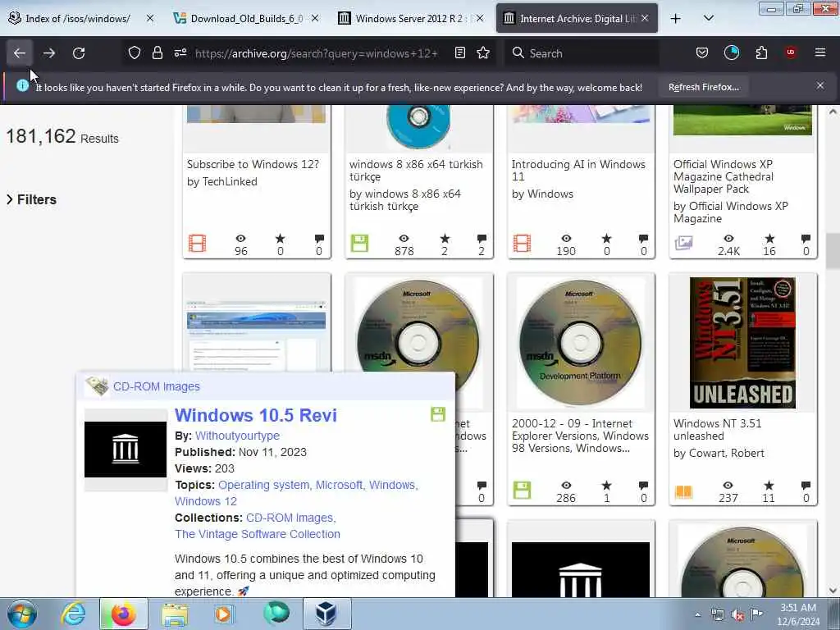Close the Index of /isos/windows/ tab
The height and width of the screenshot is (630, 840).
click(150, 18)
